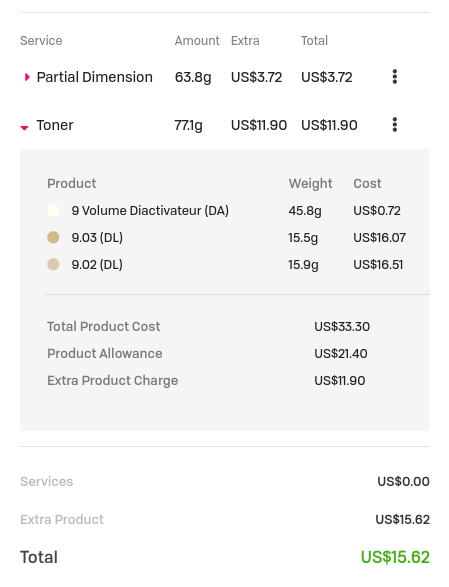Click the Weight column header

(310, 183)
